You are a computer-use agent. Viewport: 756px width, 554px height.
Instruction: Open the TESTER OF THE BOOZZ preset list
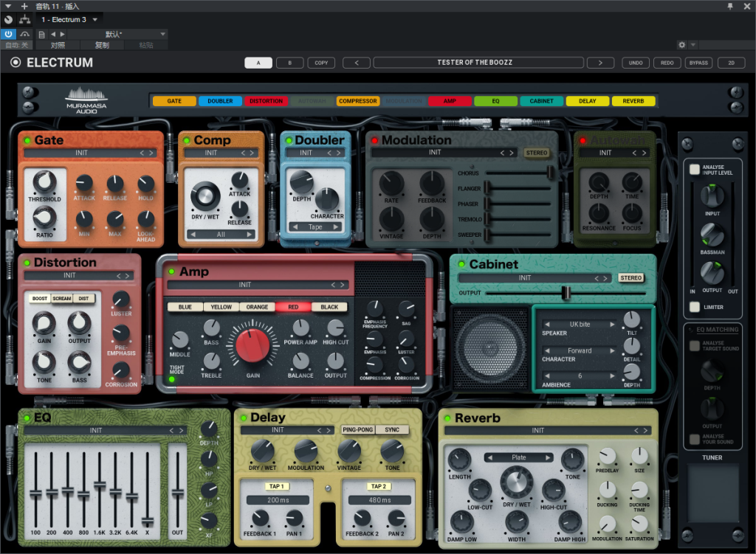click(x=478, y=63)
